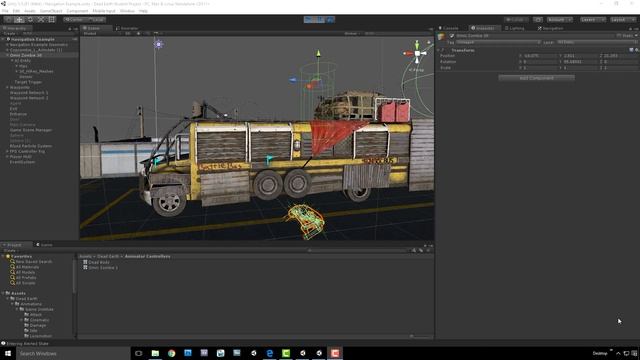Click the Play button
640x360 pixels.
tap(309, 19)
